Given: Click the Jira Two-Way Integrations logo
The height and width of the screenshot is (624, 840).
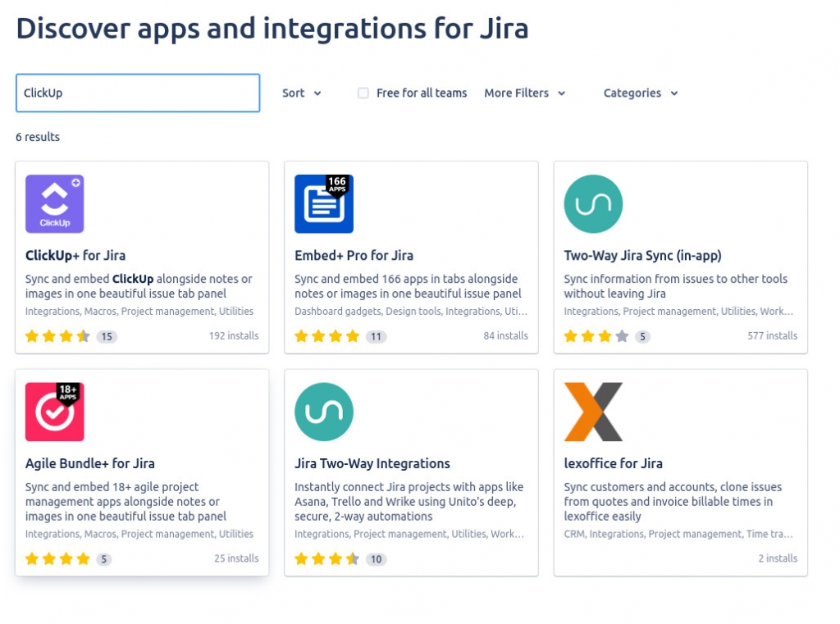Looking at the screenshot, I should click(323, 411).
